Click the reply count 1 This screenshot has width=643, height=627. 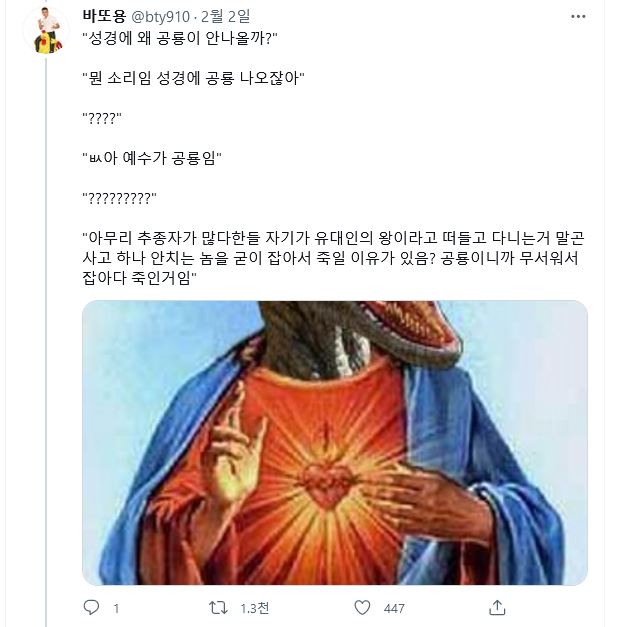117,608
